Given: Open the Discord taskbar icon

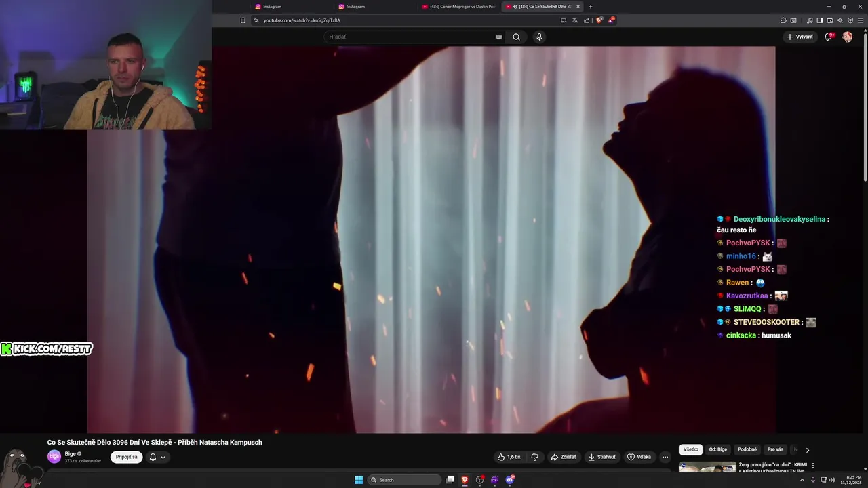Looking at the screenshot, I should coord(509,480).
